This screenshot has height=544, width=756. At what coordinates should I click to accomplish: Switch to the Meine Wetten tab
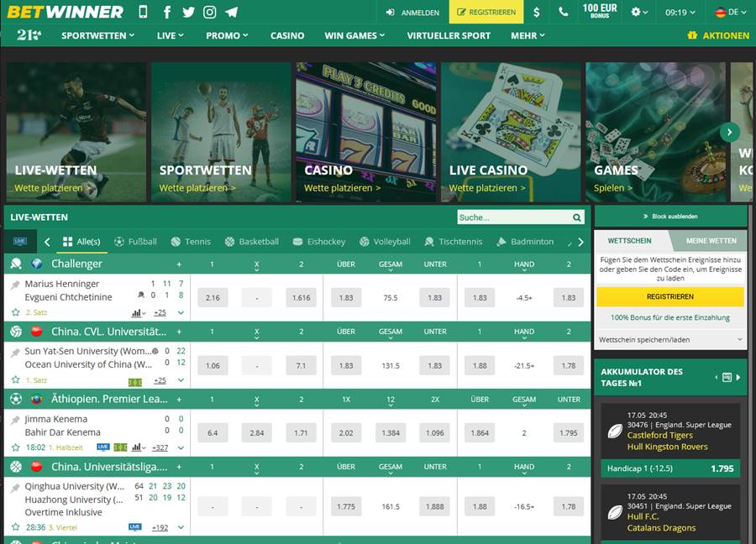[x=711, y=241]
